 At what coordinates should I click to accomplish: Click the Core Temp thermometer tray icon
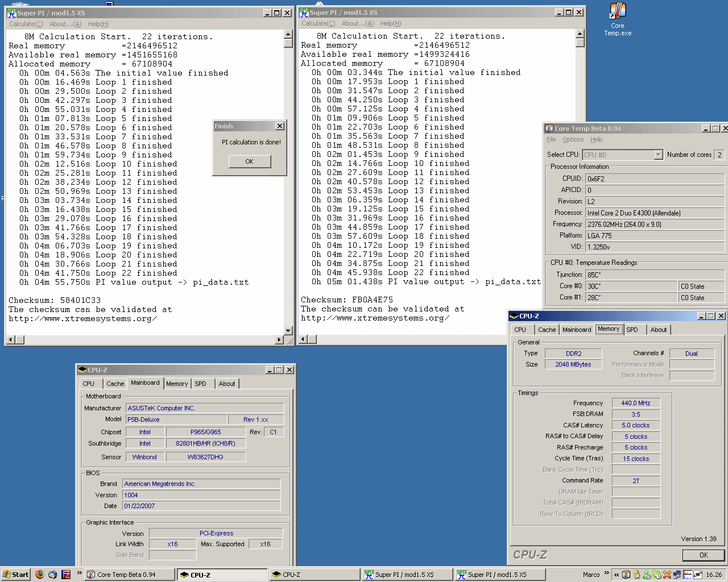tap(626, 575)
